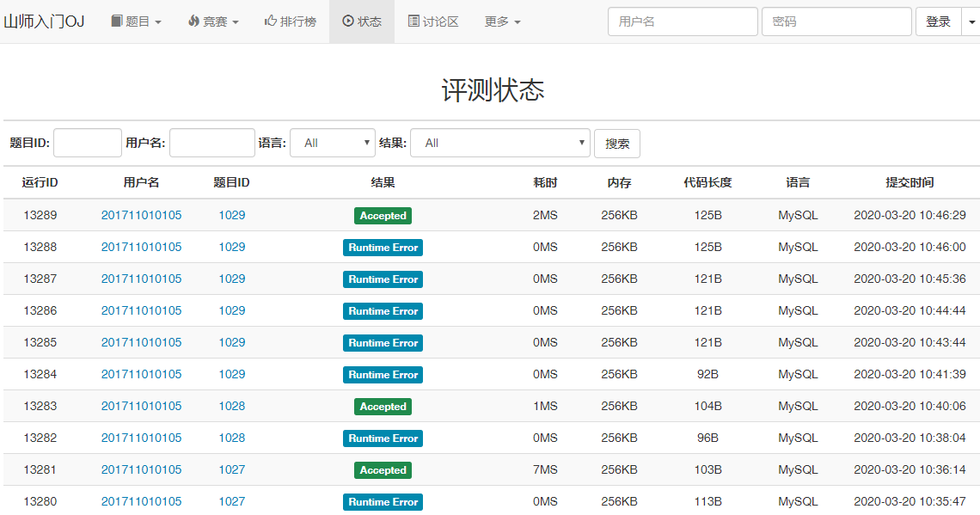Open the 讨论区 discussion board

[x=433, y=21]
